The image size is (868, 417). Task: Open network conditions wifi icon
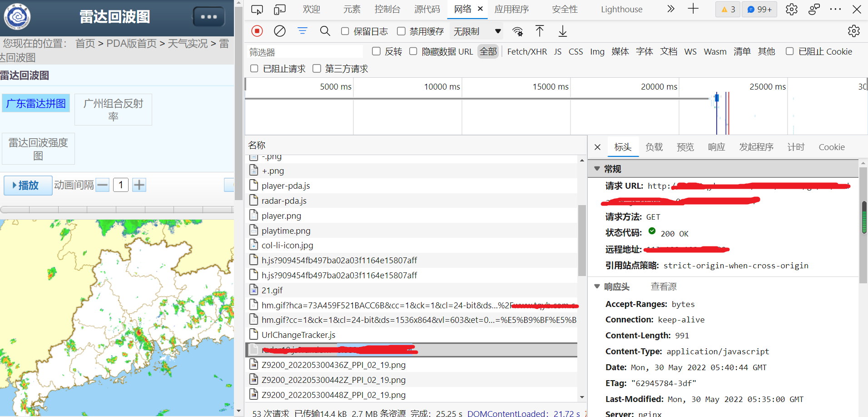pyautogui.click(x=517, y=31)
